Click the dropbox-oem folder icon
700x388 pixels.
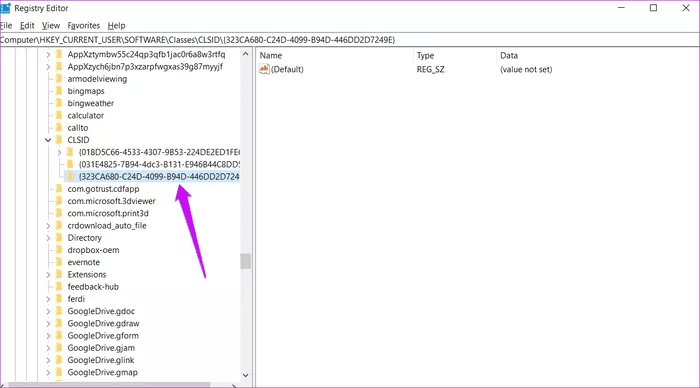tap(59, 250)
